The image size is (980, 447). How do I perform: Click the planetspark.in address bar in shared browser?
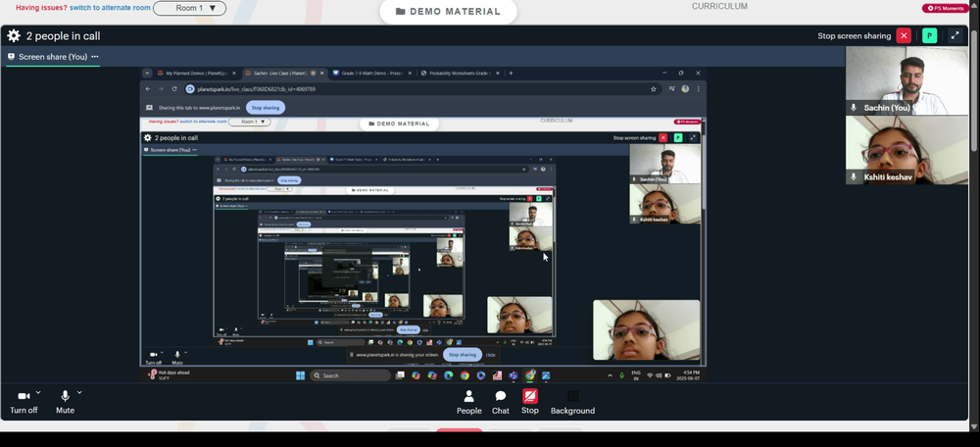(x=422, y=89)
